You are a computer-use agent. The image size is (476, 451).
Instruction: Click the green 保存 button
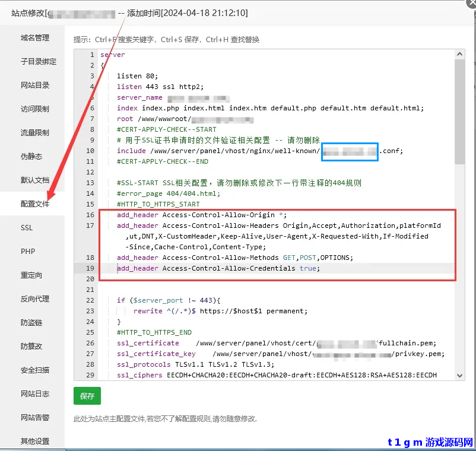pos(87,396)
